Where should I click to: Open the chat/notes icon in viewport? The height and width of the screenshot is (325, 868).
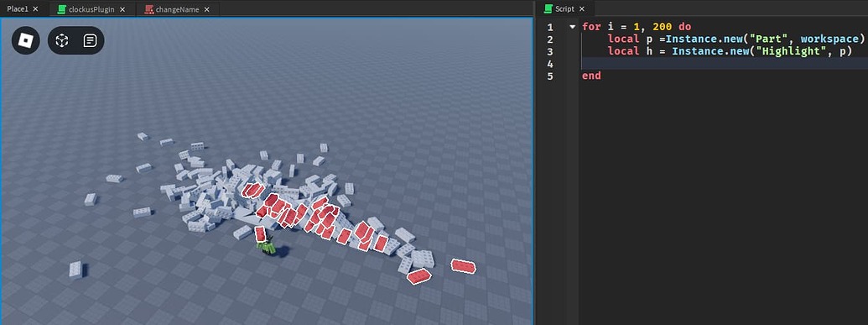(91, 40)
